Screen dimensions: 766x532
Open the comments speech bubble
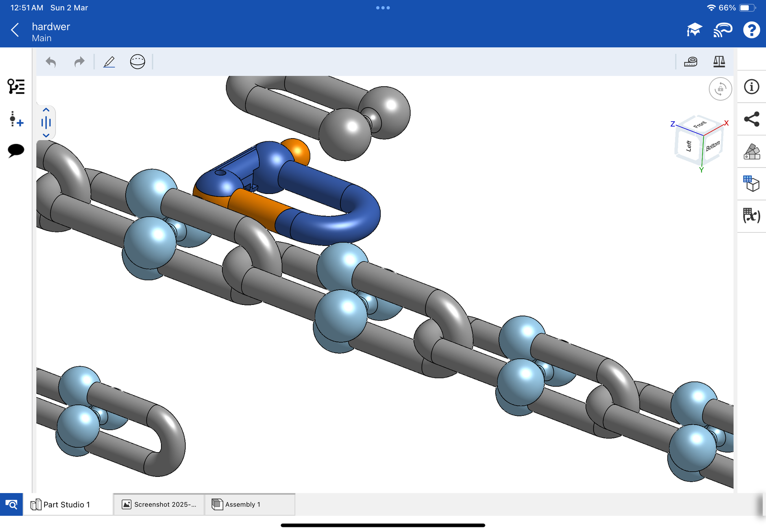point(16,150)
